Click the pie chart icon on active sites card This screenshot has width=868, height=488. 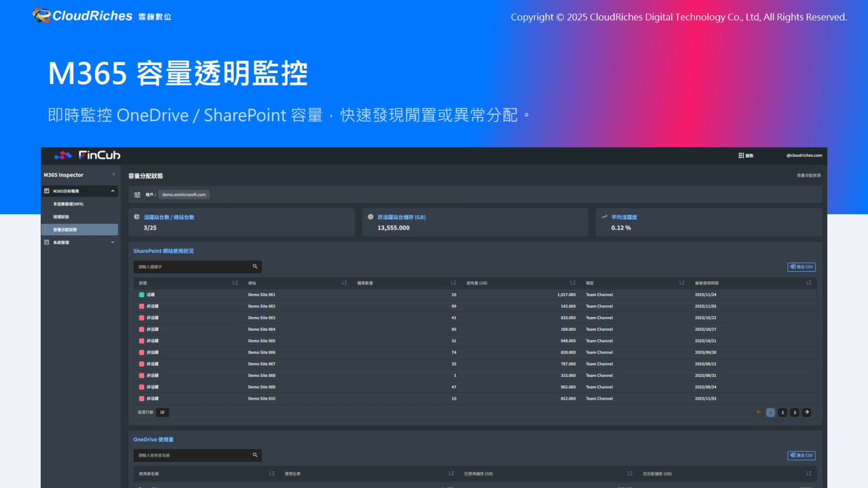click(137, 217)
